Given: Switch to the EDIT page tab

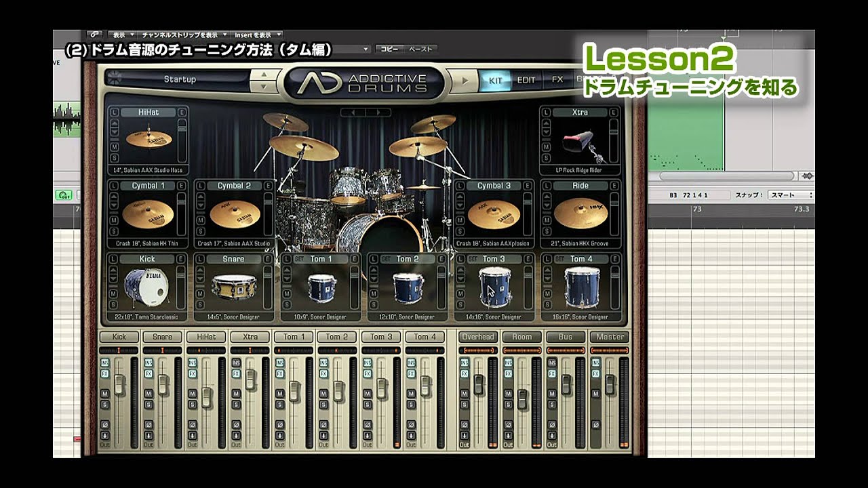Looking at the screenshot, I should point(526,80).
